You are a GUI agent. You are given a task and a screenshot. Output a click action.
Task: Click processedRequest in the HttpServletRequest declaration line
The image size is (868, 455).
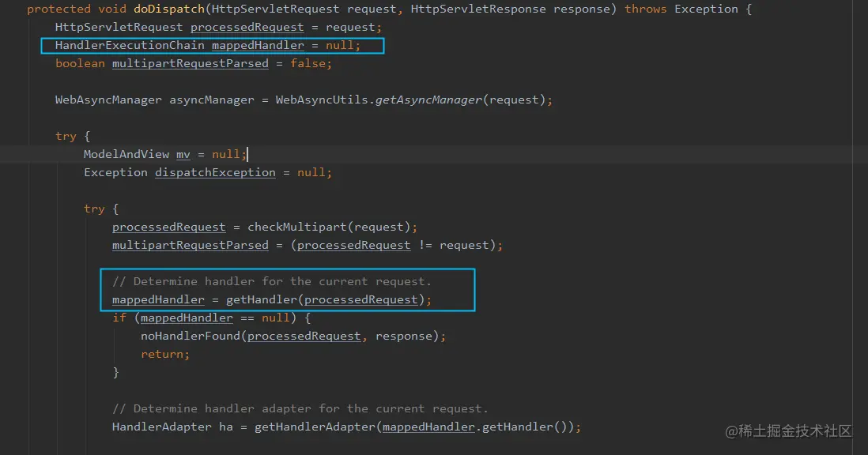point(247,27)
